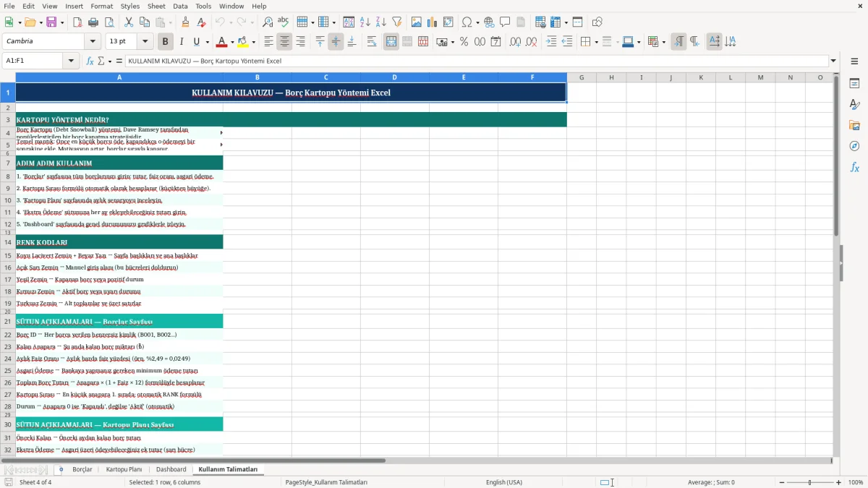
Task: Toggle Merge and Center Cells
Action: (391, 42)
